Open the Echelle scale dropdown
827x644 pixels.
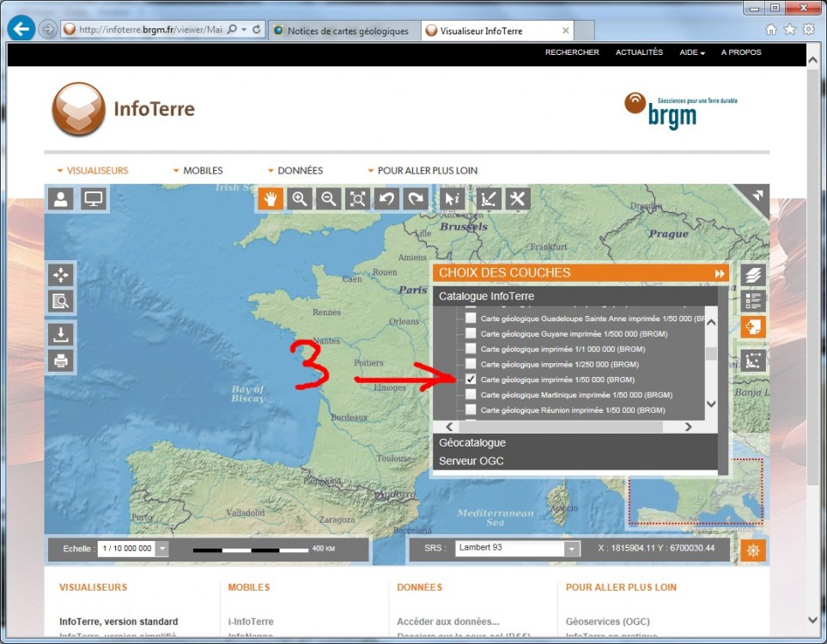coord(162,549)
